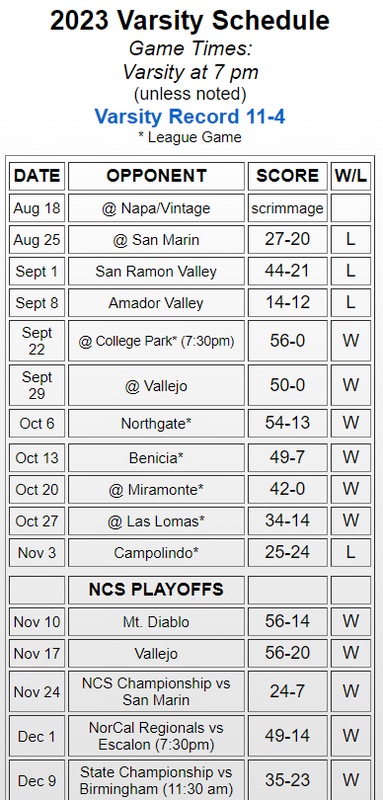Click the Benicia* opponent cell

pos(157,458)
